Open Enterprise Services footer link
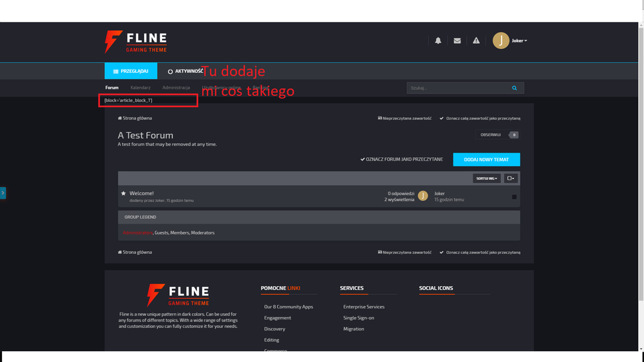644x362 pixels. click(x=364, y=307)
